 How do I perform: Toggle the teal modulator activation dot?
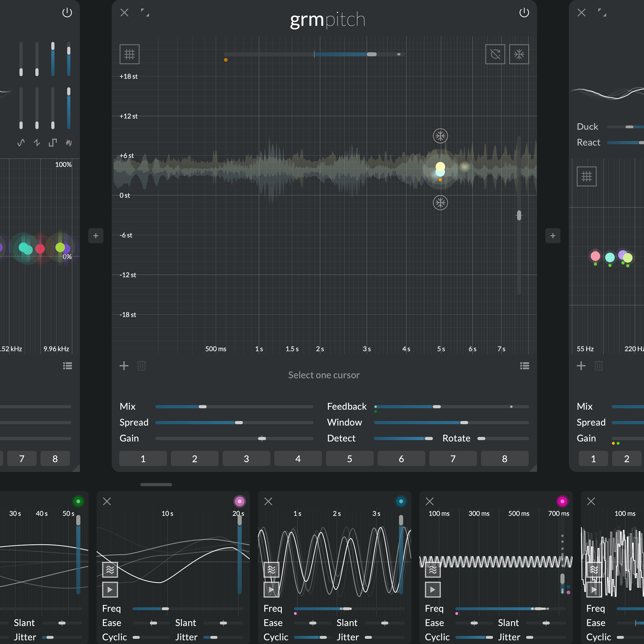401,501
